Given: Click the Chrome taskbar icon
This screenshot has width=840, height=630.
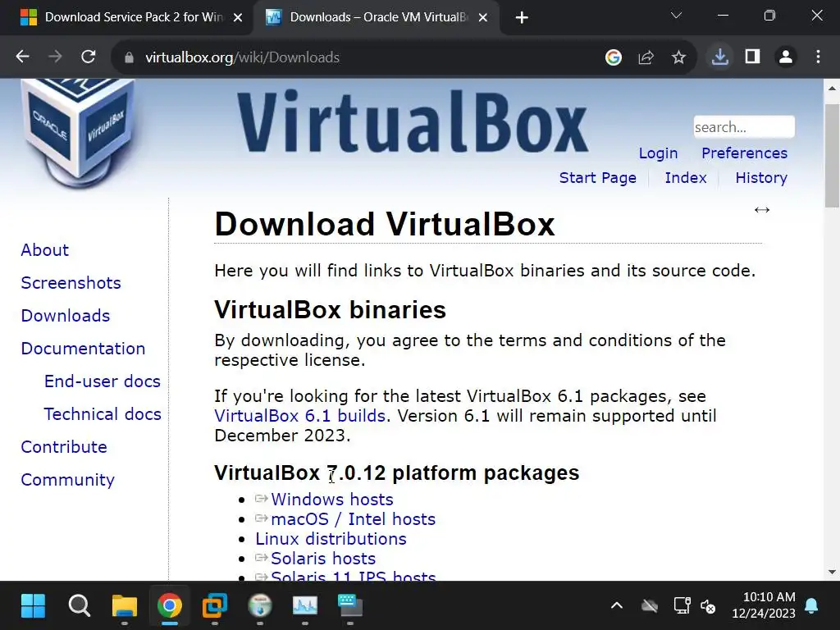Looking at the screenshot, I should (x=169, y=606).
